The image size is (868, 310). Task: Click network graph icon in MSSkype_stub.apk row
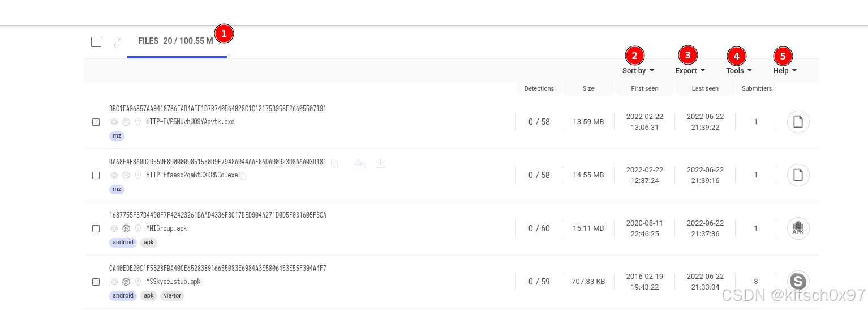tap(126, 282)
